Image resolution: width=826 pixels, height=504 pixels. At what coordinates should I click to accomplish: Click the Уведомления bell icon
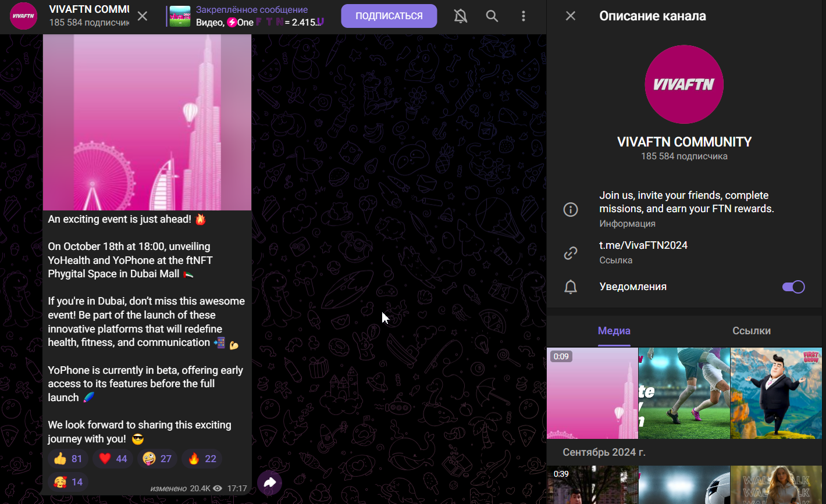pos(571,287)
